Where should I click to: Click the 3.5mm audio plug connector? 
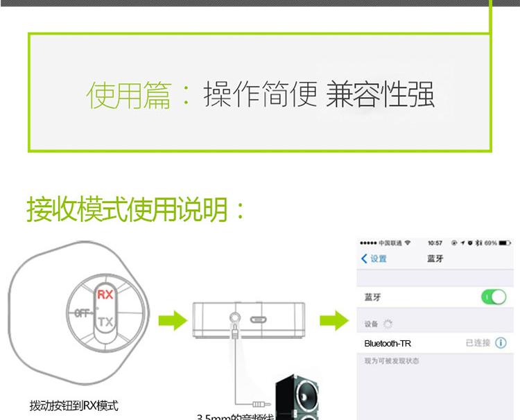click(x=261, y=404)
